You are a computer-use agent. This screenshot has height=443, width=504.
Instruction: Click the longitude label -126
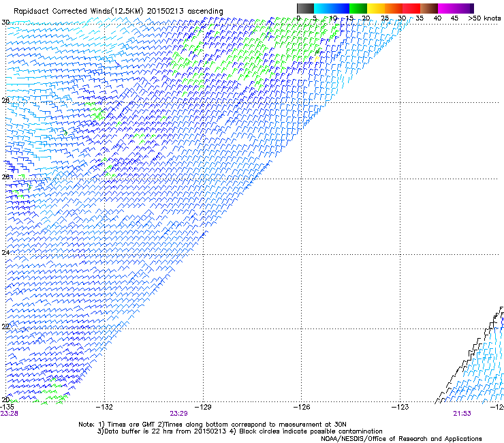[x=302, y=407]
